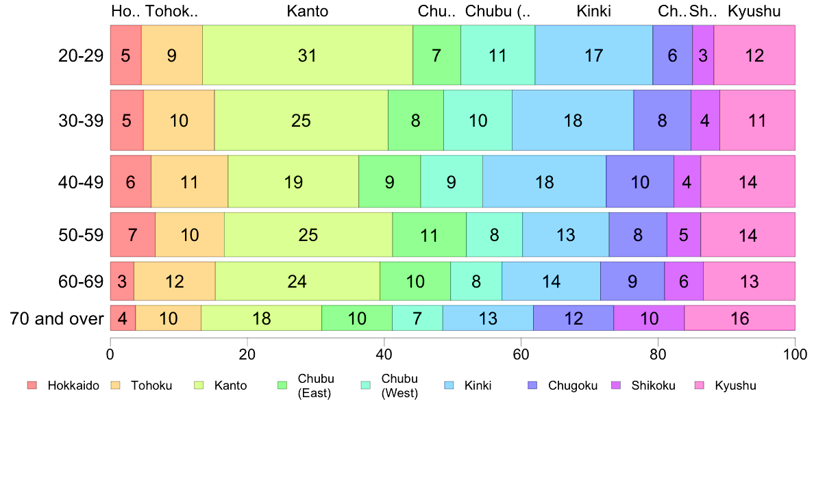The image size is (814, 504).
Task: Click the Chubu (West) teal legend swatch
Action: tap(366, 385)
